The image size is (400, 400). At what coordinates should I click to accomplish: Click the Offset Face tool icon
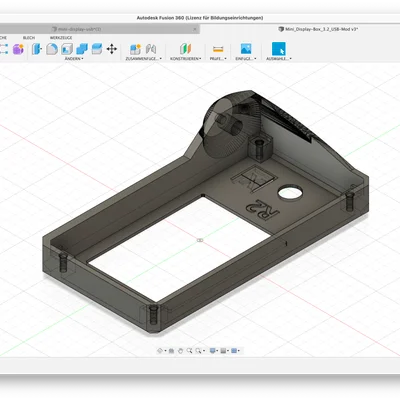[97, 49]
